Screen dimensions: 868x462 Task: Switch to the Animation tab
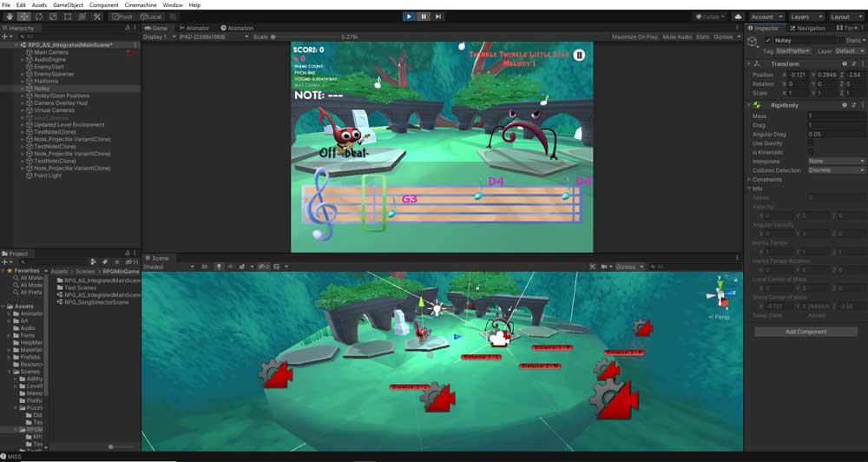(x=237, y=28)
